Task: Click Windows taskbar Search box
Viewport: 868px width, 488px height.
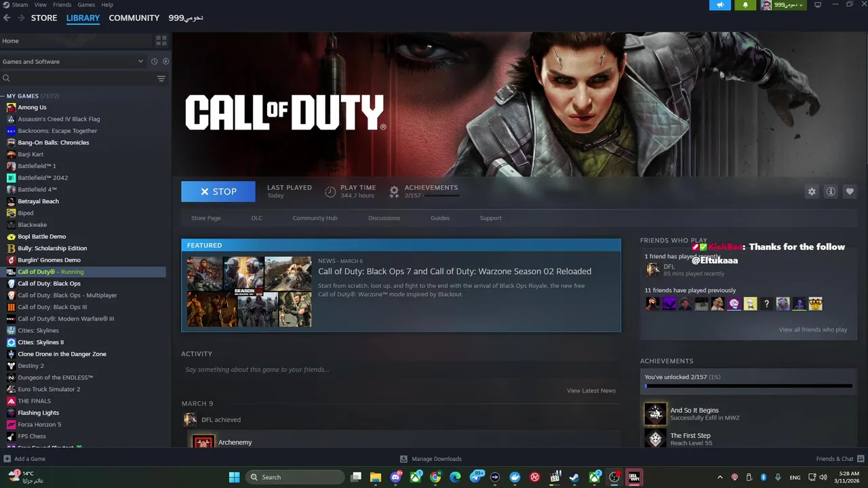Action: (x=295, y=477)
